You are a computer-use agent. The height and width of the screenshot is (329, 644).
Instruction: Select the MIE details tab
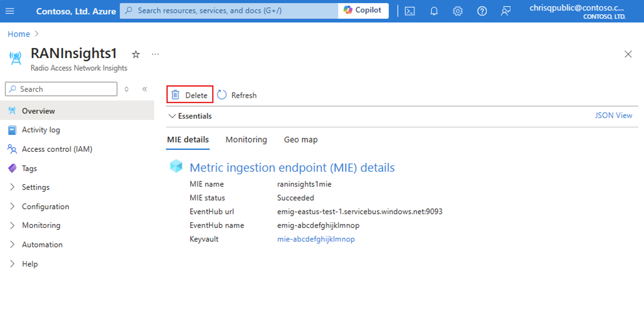(x=188, y=139)
